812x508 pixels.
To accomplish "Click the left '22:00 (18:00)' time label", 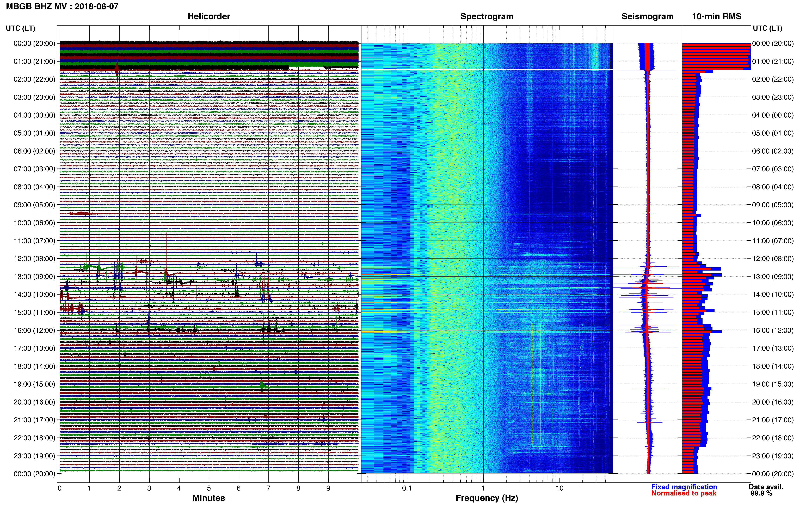I will point(34,438).
